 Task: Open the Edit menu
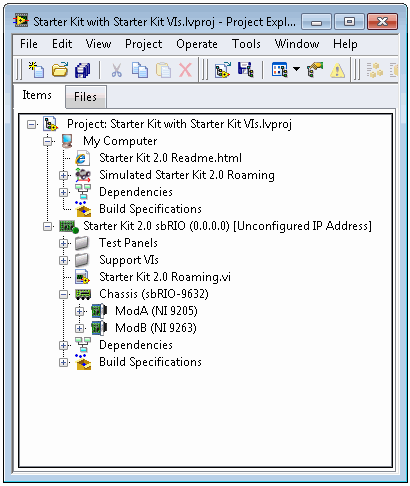coord(62,44)
